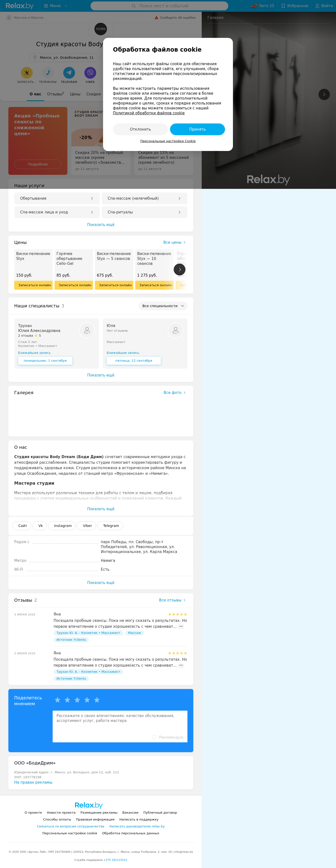This screenshot has height=868, width=336.
Task: Open the Instagram link chip
Action: coord(62,526)
